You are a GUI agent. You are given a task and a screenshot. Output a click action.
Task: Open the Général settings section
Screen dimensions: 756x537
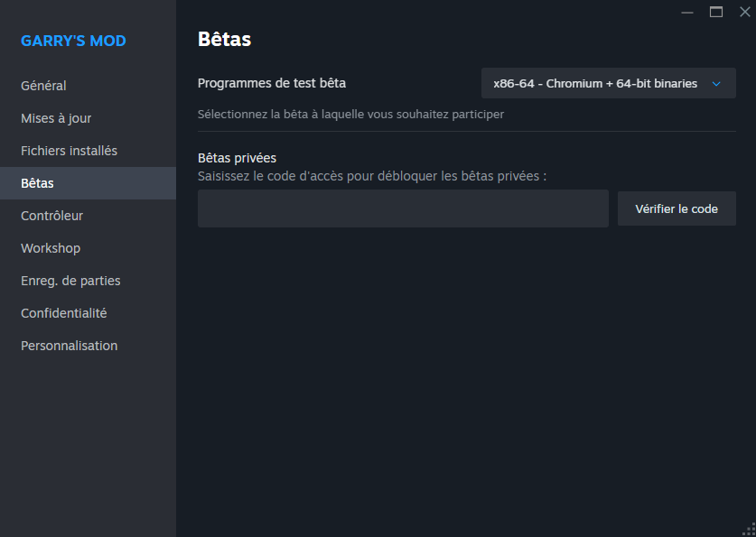(43, 86)
